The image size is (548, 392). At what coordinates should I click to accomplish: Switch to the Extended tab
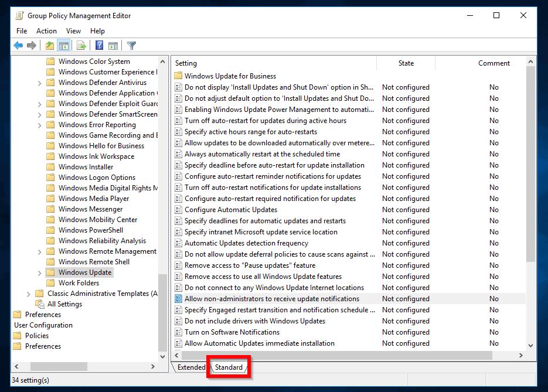click(191, 367)
